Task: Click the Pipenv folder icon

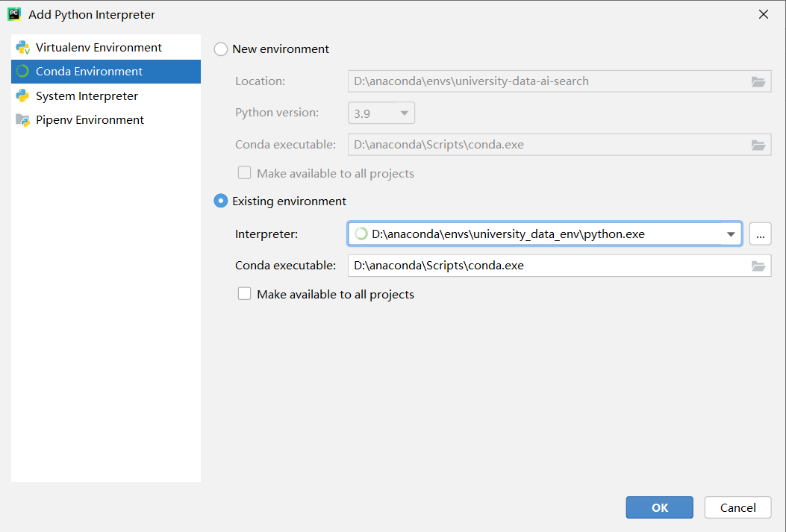Action: (22, 119)
